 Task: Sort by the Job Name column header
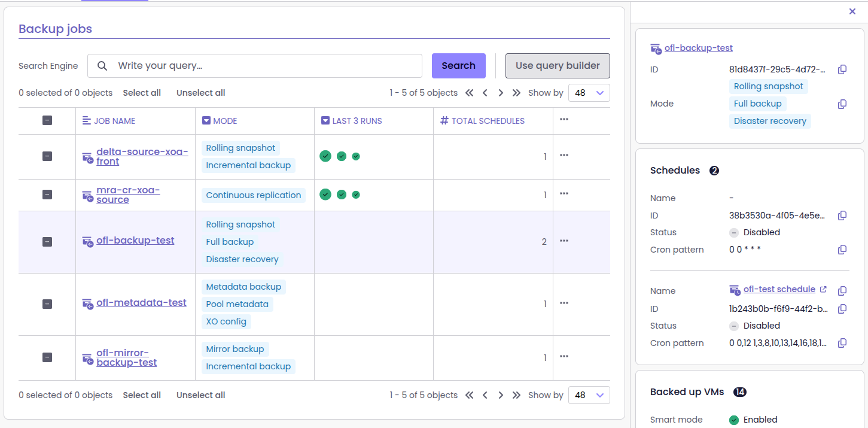114,121
